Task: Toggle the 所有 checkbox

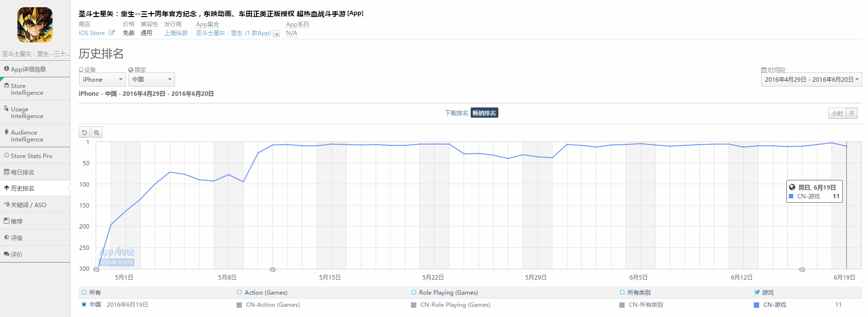Action: tap(84, 292)
